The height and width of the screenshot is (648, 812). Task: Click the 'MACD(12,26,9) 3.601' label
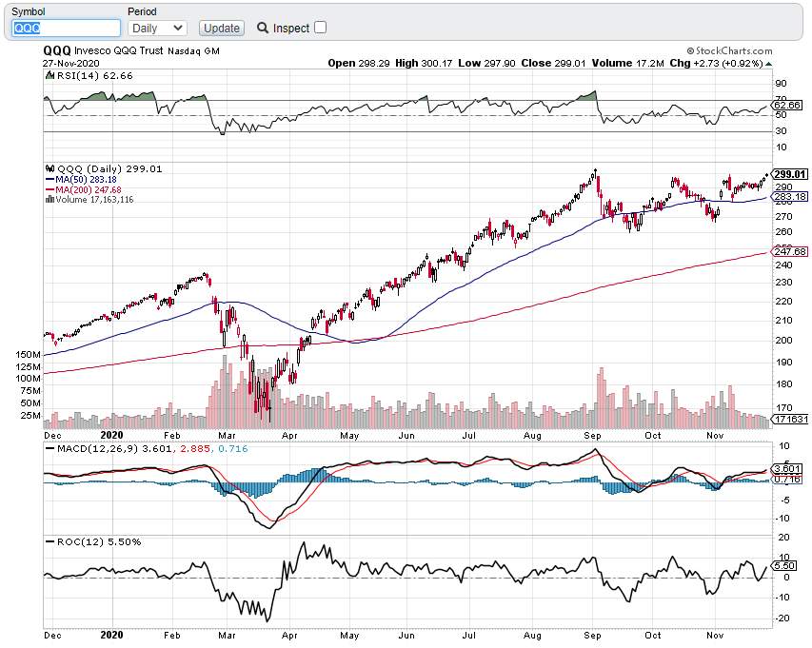click(x=114, y=449)
